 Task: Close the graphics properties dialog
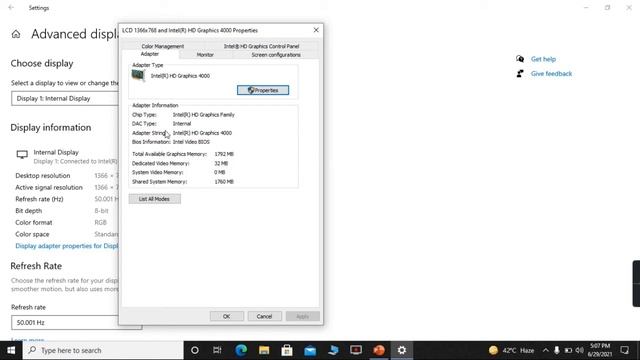point(316,30)
